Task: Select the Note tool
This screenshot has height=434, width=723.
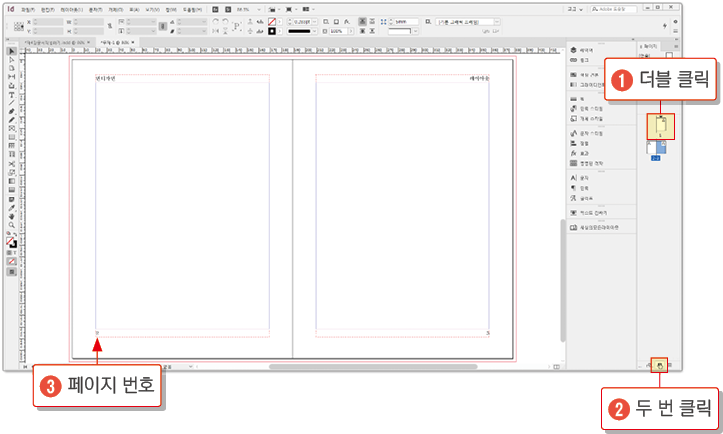Action: 12,199
